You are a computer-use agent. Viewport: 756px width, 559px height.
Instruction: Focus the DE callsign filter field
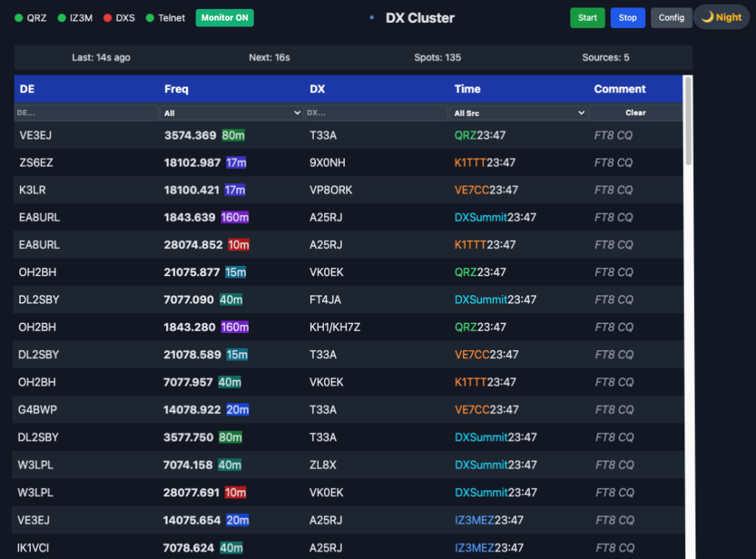coord(86,113)
